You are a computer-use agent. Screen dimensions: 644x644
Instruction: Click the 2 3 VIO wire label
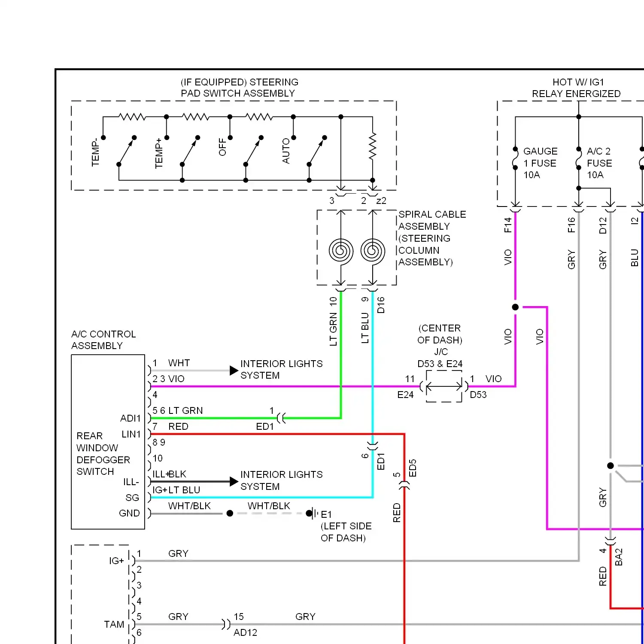(x=168, y=379)
